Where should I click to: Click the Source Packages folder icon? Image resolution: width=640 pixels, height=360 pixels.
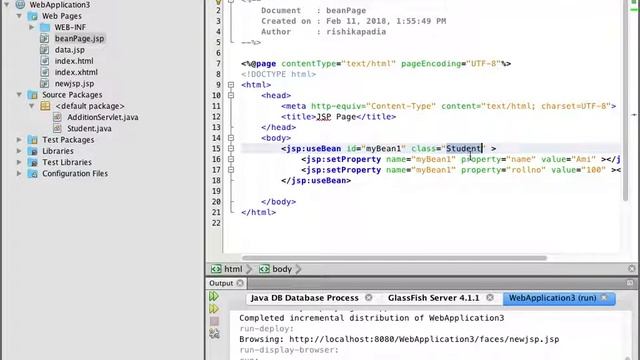33,95
